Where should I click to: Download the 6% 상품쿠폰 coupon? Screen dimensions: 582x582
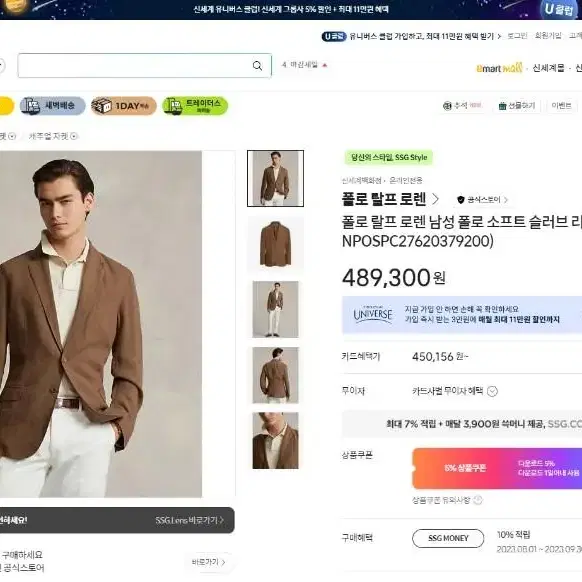pos(497,468)
